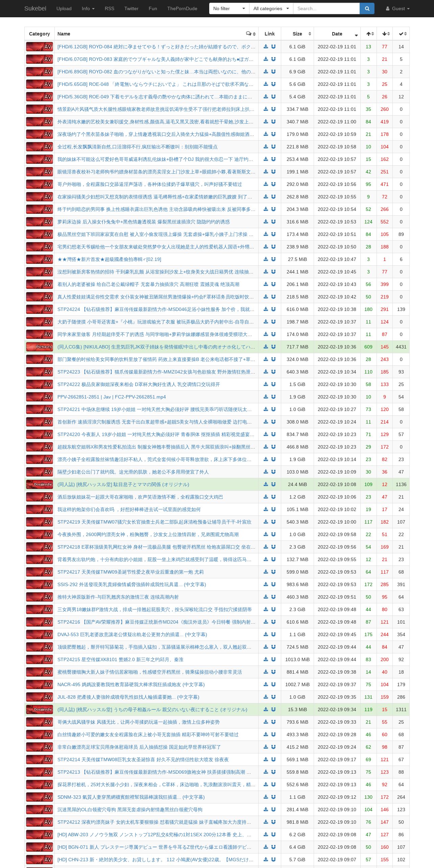The image size is (434, 868).
Task: Click seeders count 609
Action: pyautogui.click(x=368, y=347)
